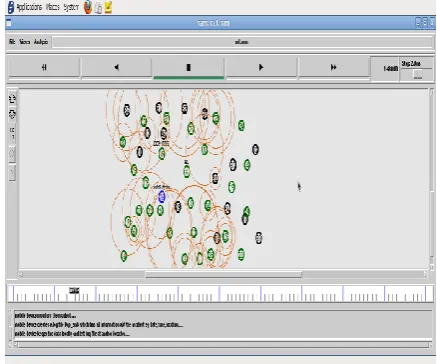Adjust the Step time slider
Image resolution: width=437 pixels, height=364 pixels.
click(x=417, y=74)
